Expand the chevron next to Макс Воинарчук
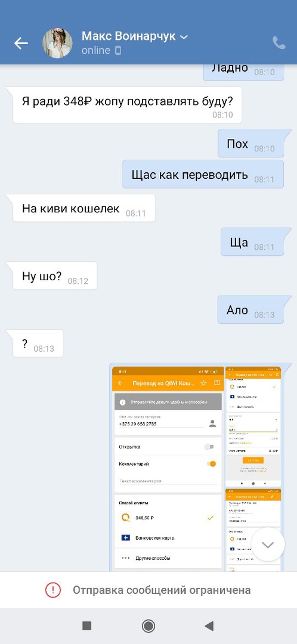 tap(184, 37)
